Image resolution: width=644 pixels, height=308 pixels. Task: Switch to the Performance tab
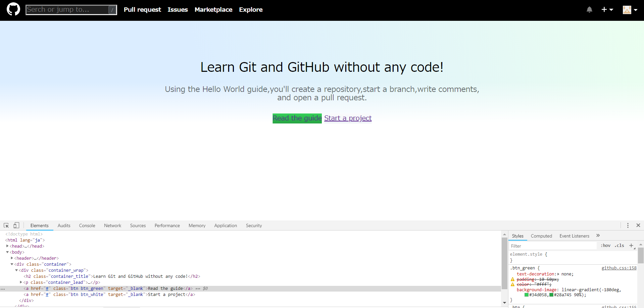(x=167, y=225)
